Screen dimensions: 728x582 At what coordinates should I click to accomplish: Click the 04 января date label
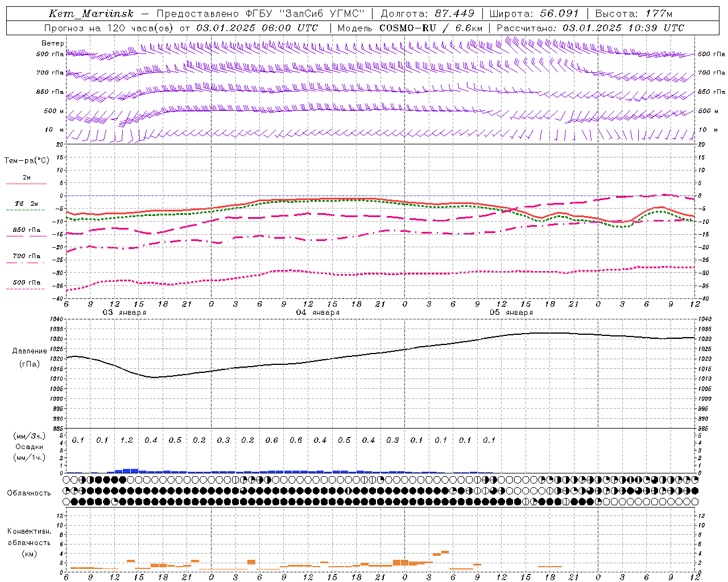(x=317, y=312)
